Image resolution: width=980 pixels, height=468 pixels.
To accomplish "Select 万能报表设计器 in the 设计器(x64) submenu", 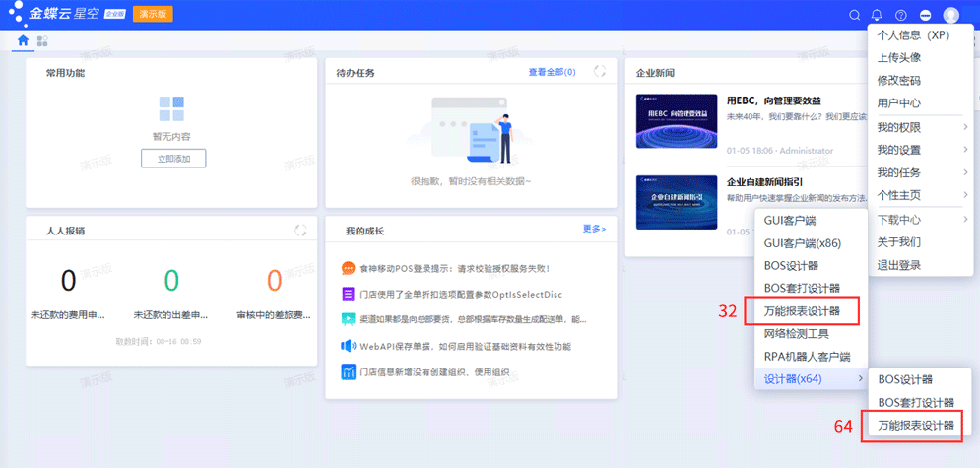I will pos(920,426).
